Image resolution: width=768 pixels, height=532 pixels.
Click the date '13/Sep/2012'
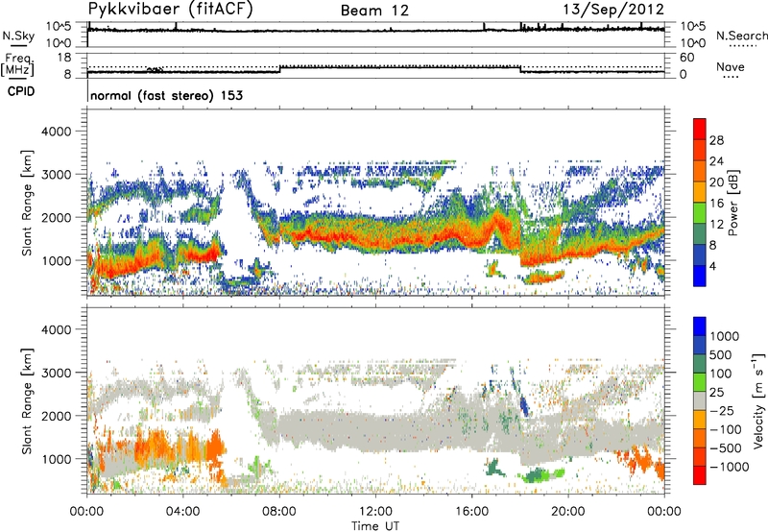(614, 10)
